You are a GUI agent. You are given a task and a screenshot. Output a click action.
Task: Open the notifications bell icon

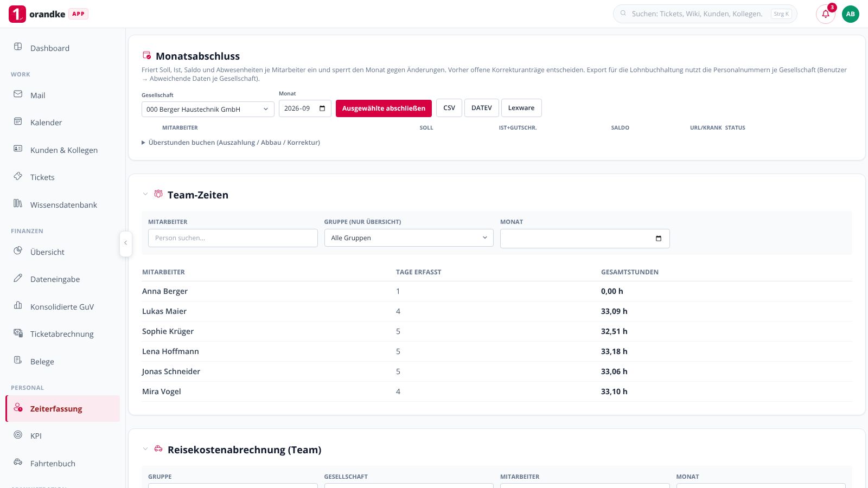tap(826, 14)
